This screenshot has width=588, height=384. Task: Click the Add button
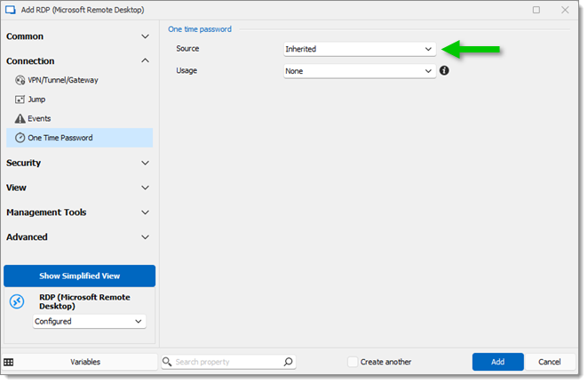pyautogui.click(x=497, y=362)
